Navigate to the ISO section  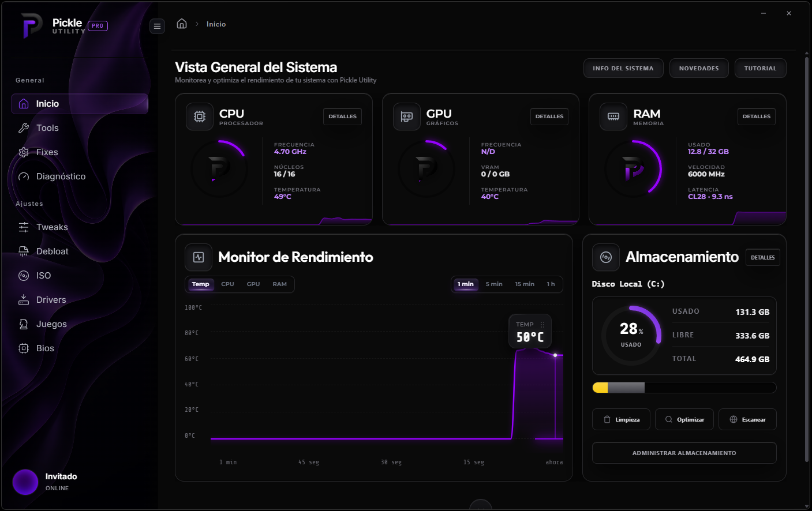[x=80, y=276]
